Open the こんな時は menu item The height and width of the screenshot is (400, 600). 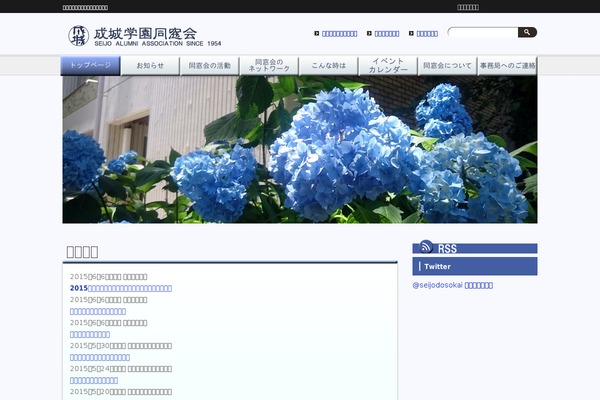328,65
